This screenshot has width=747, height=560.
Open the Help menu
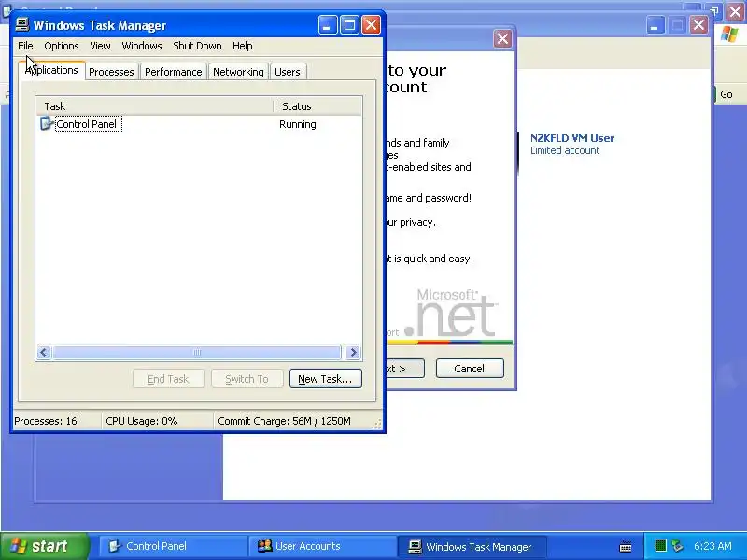(x=243, y=46)
